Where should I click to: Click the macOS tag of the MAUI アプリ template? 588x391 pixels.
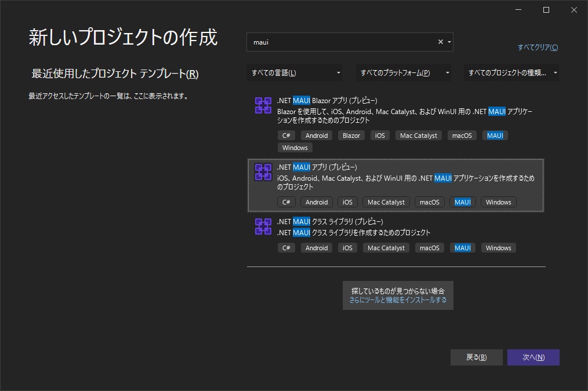click(x=429, y=202)
